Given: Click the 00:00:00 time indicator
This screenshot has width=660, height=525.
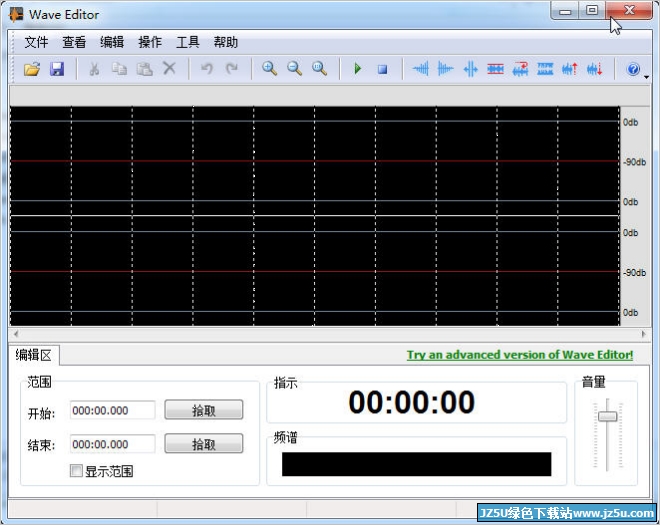Looking at the screenshot, I should tap(412, 402).
